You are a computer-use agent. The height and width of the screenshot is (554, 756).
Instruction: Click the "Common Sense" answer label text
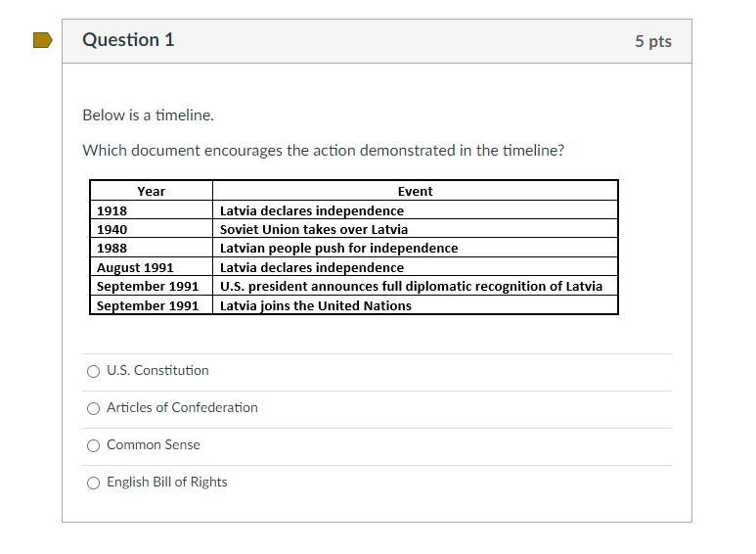(x=153, y=444)
